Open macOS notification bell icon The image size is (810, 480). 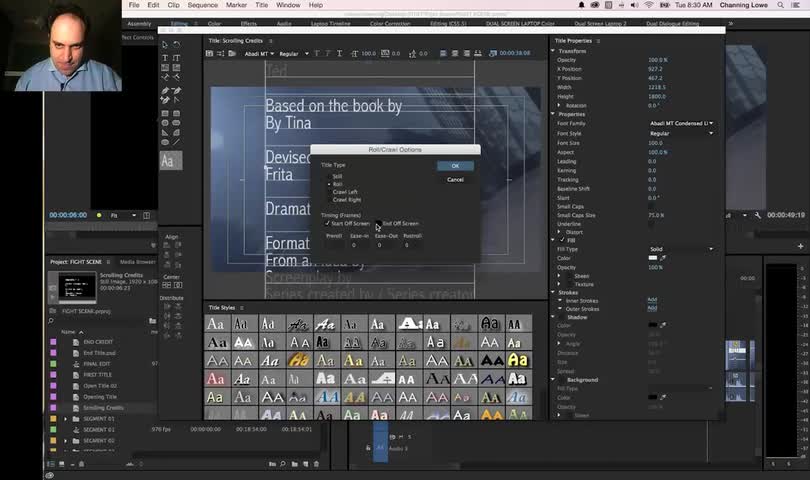581,5
